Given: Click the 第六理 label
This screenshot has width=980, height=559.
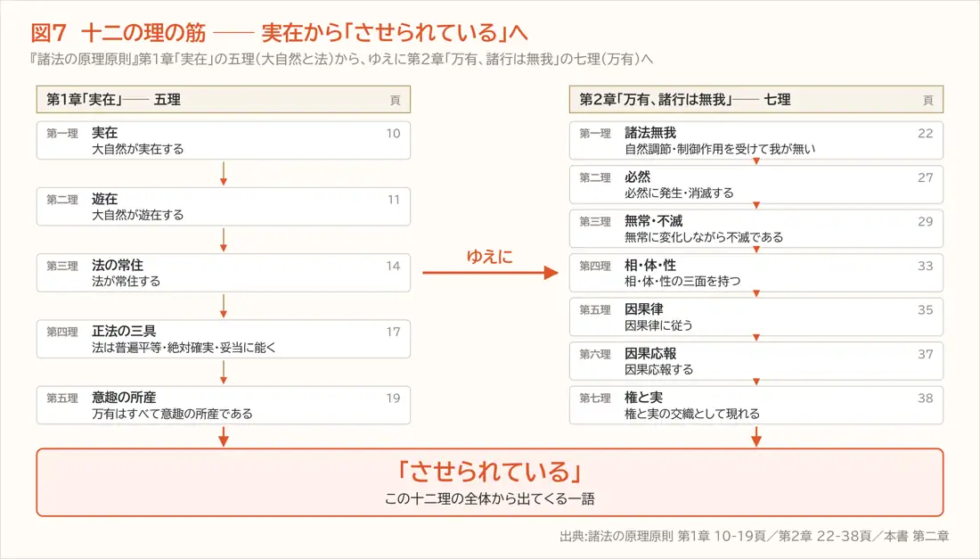Looking at the screenshot, I should coord(595,354).
